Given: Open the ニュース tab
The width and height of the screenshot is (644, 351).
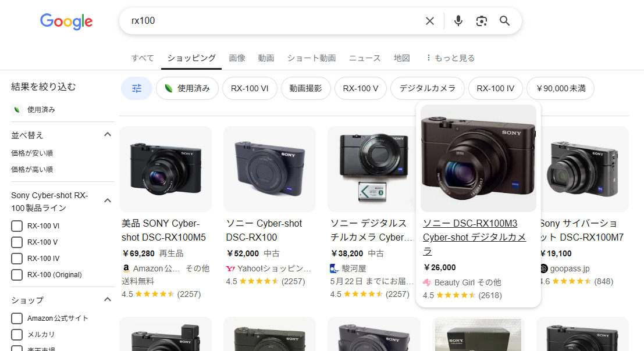Looking at the screenshot, I should coord(365,58).
